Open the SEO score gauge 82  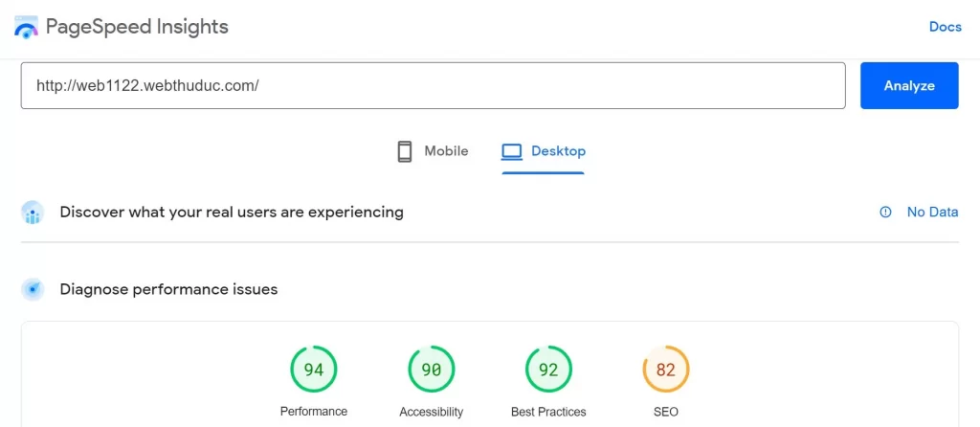click(x=666, y=370)
